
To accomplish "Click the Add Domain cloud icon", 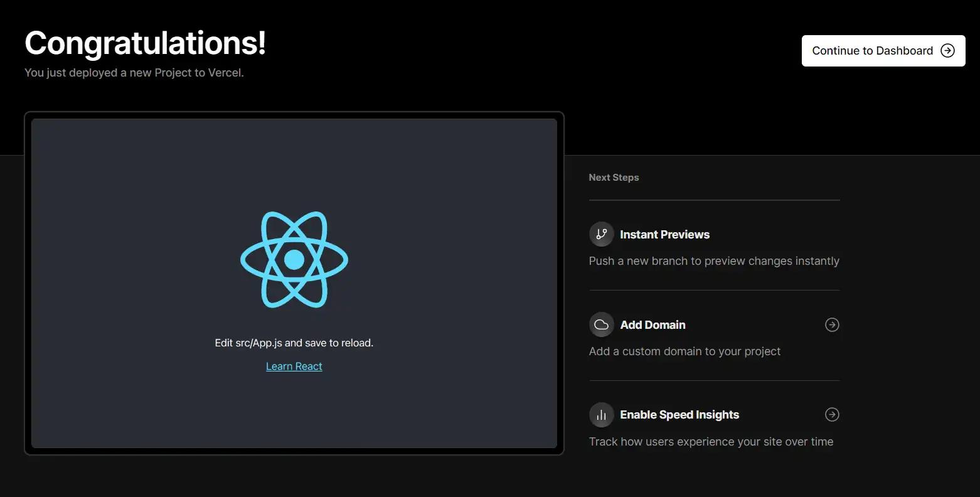I will tap(602, 324).
